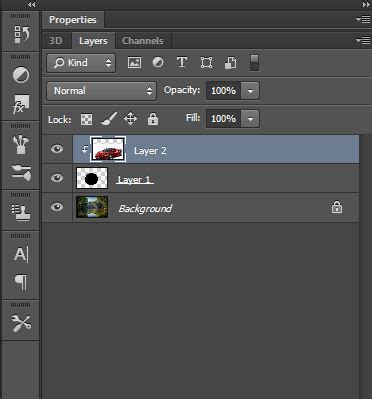Filter layers by adjustment layers
Screen dimensions: 372x399
click(158, 63)
